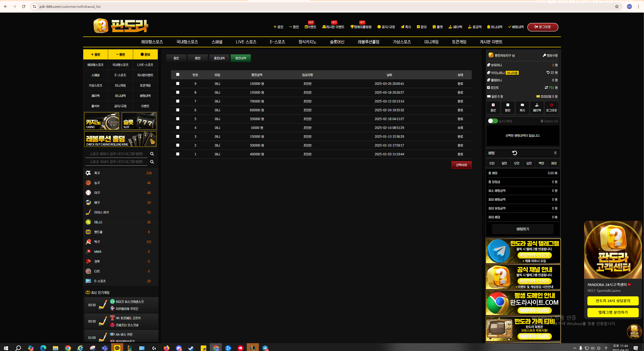Check the select-all checkbox in table header
Viewport: 644px width, 351px height.
(x=178, y=75)
